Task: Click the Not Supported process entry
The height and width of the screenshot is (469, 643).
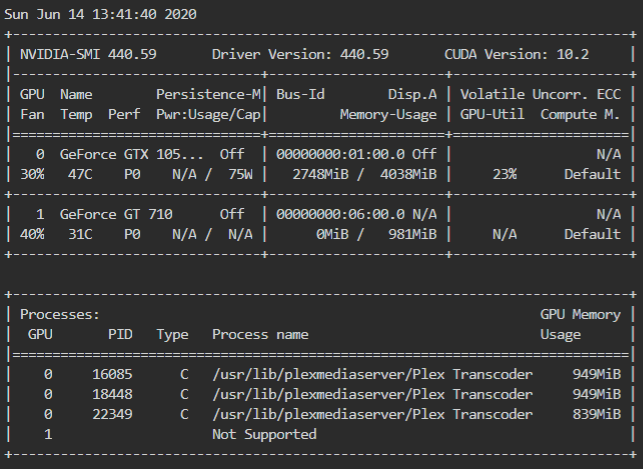Action: 264,435
